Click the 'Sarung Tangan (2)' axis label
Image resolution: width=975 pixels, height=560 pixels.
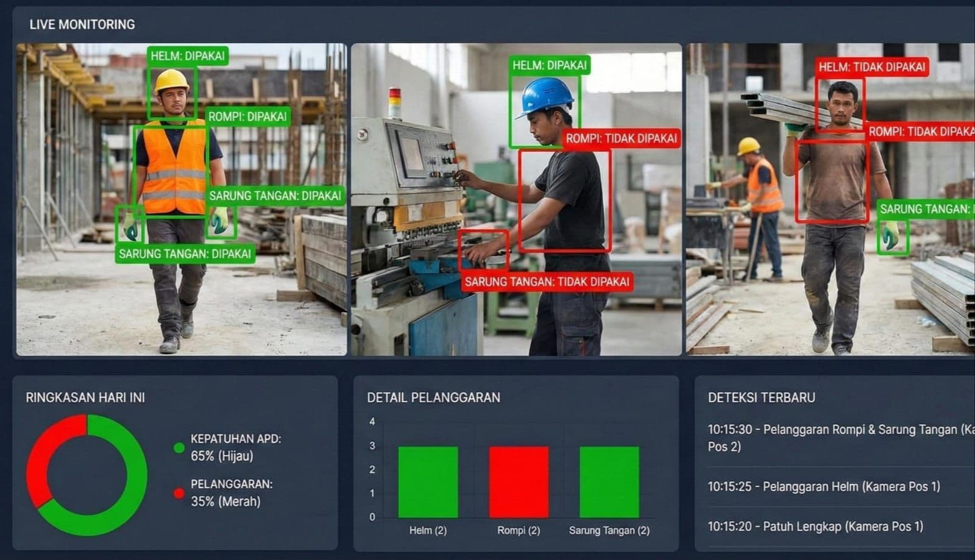(x=609, y=531)
